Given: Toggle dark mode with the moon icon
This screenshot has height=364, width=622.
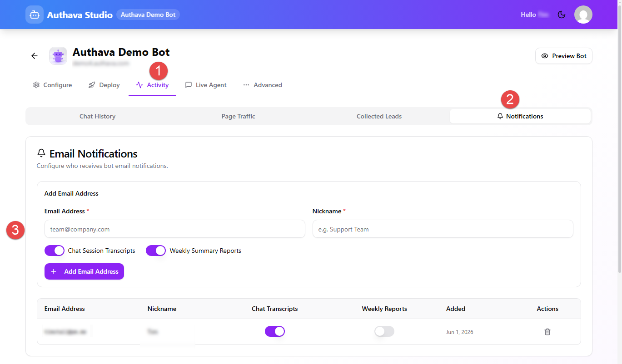Looking at the screenshot, I should pos(562,15).
